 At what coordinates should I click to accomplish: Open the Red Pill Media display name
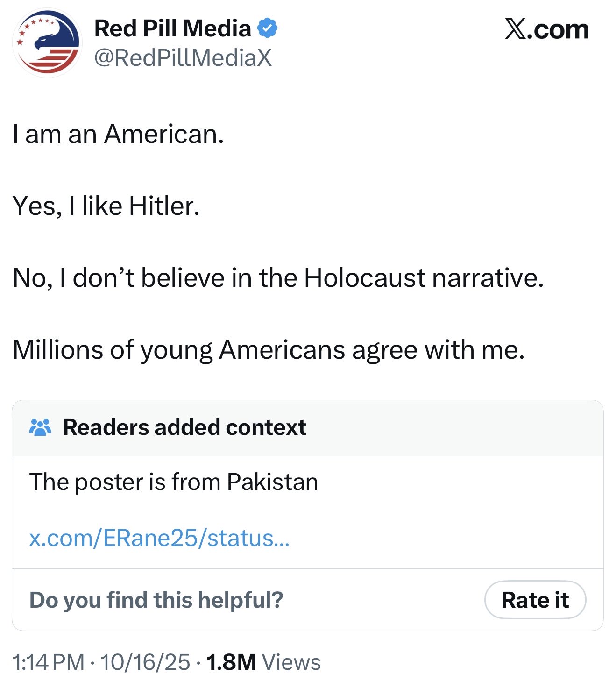tap(172, 28)
